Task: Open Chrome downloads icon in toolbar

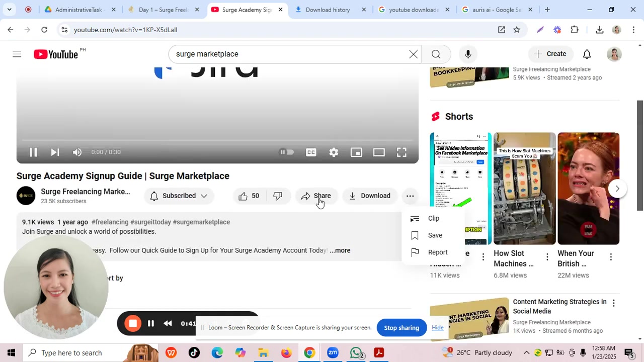Action: pos(599,30)
